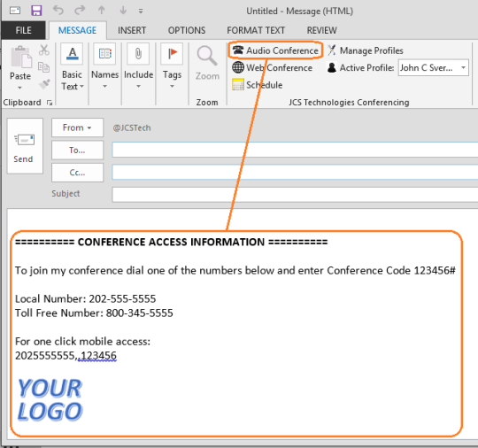Click the 'For one click mobile access:' line

(x=82, y=342)
